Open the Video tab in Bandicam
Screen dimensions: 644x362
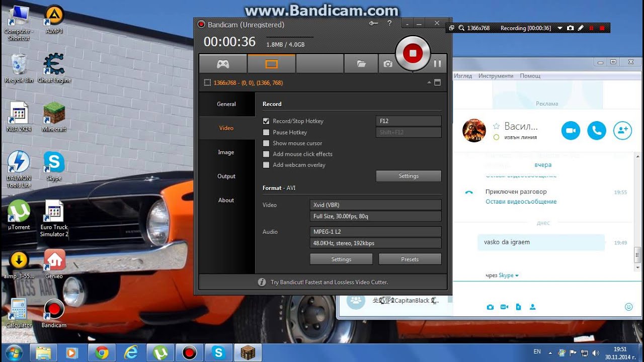[x=226, y=128]
